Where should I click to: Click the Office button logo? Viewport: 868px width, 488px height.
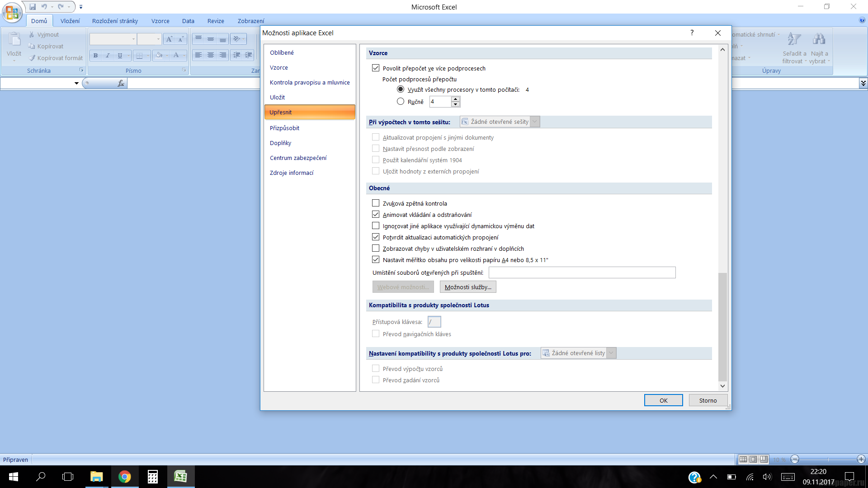click(12, 12)
